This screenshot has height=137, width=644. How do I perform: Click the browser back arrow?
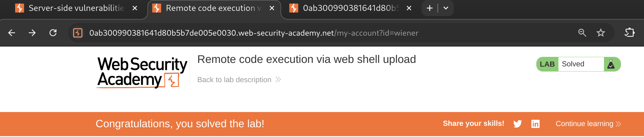coord(12,33)
